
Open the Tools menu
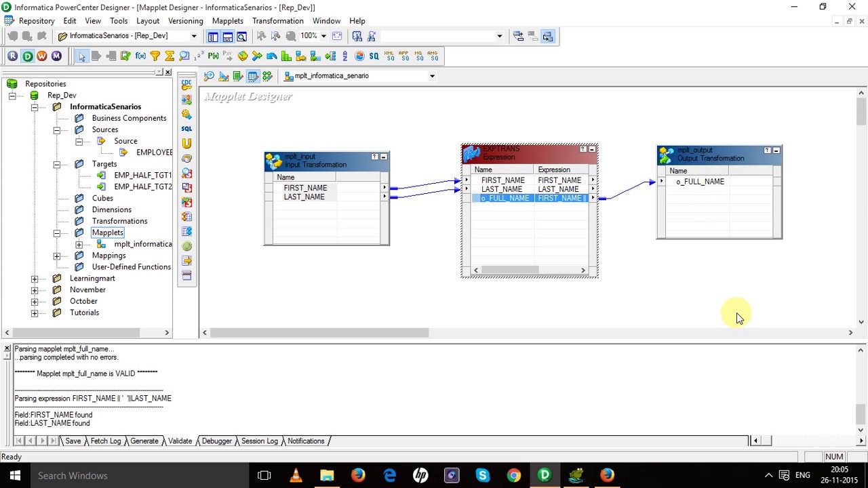pyautogui.click(x=119, y=21)
